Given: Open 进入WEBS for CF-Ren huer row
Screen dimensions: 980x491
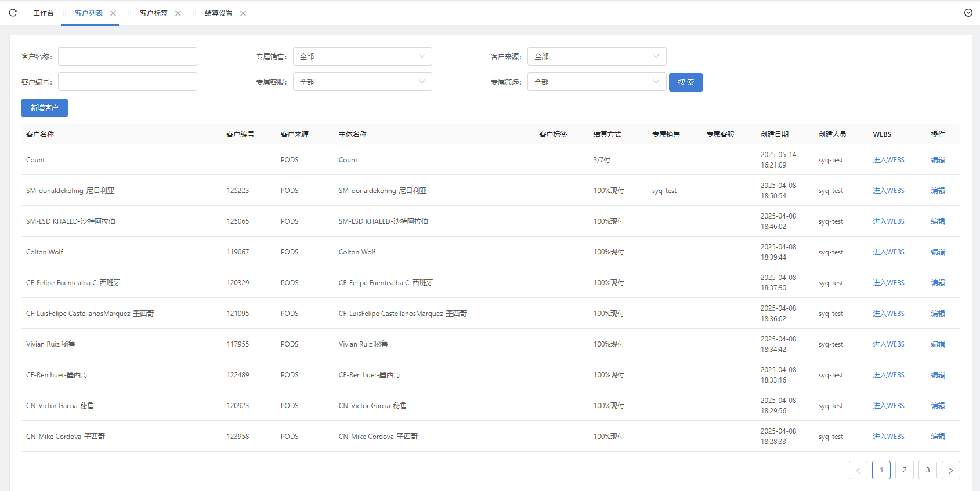Looking at the screenshot, I should [x=888, y=375].
